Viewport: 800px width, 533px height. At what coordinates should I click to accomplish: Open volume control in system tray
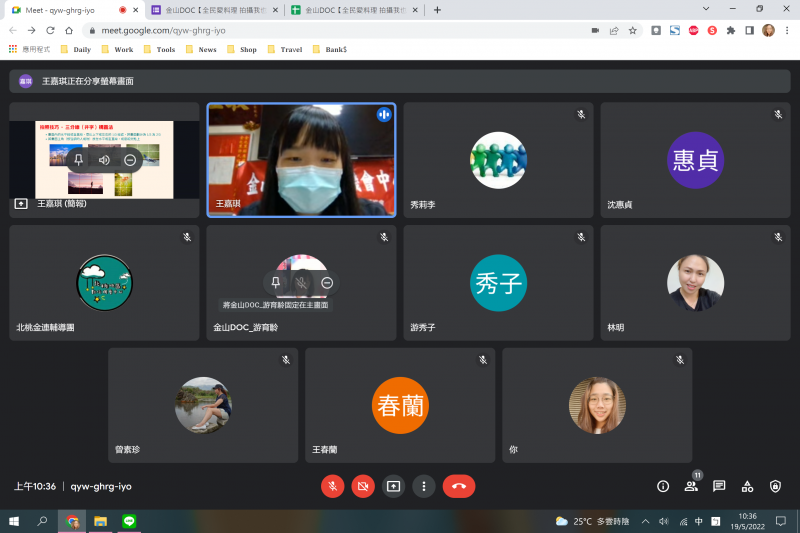pos(664,521)
